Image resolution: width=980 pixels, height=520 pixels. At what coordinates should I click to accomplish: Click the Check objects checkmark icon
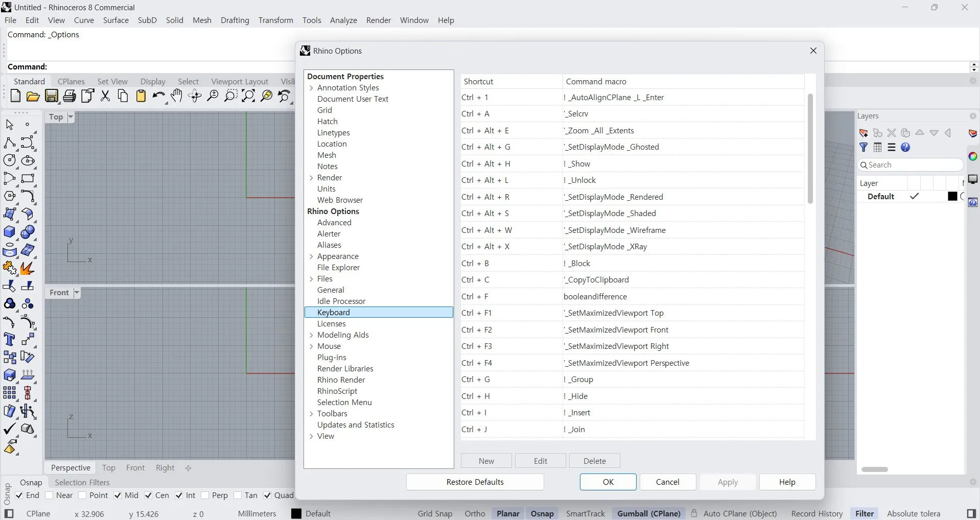(x=10, y=429)
